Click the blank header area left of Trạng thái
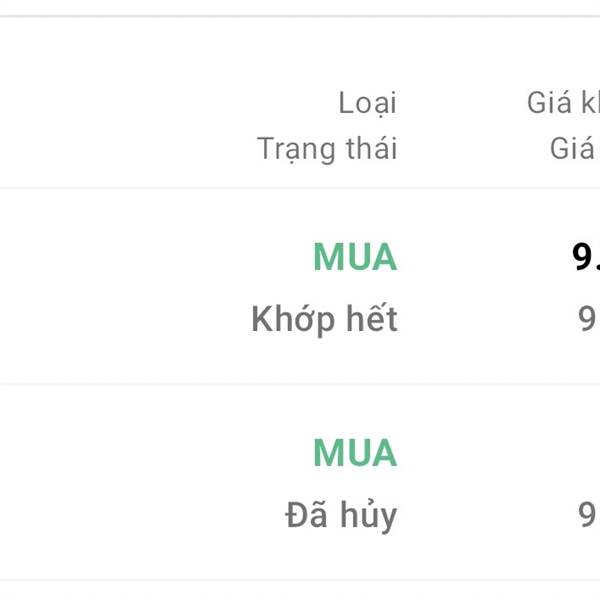The image size is (600, 600). (126, 149)
